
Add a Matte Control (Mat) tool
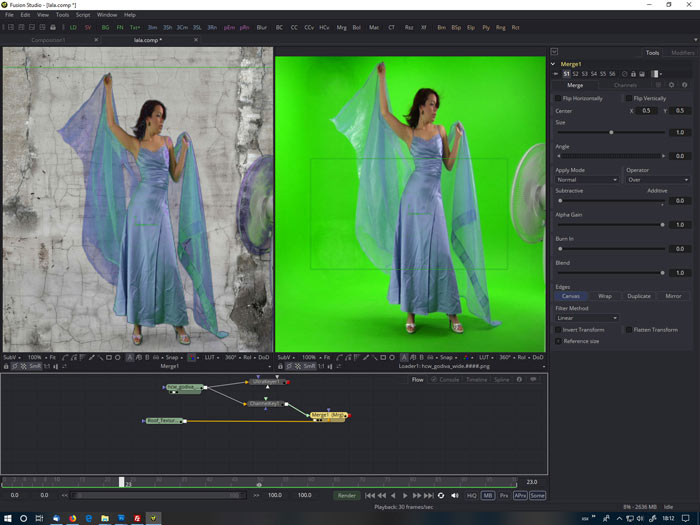click(374, 27)
